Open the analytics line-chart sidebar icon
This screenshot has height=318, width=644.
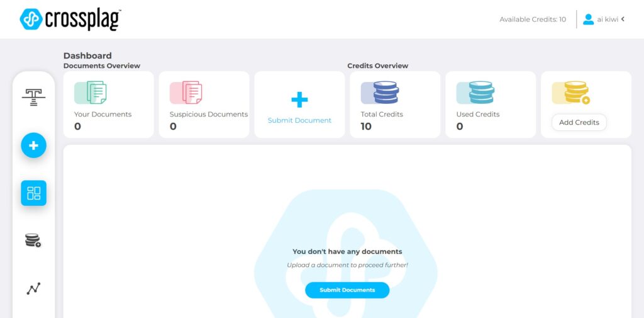click(x=34, y=288)
